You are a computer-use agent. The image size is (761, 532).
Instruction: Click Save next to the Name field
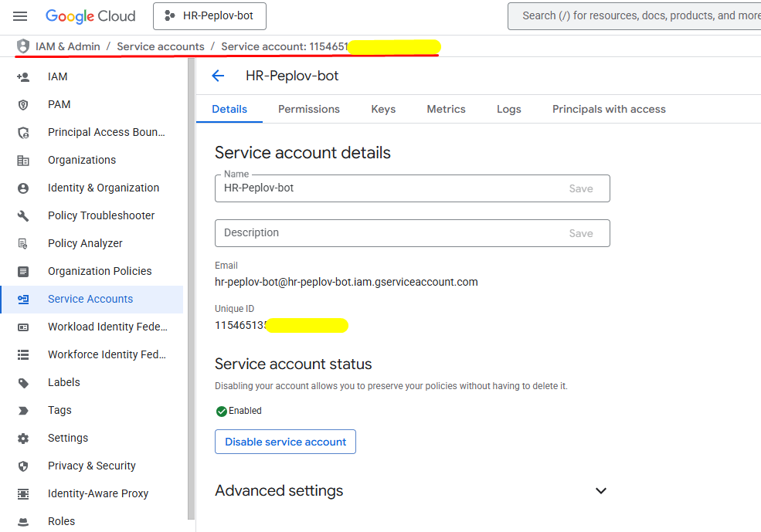(x=581, y=188)
